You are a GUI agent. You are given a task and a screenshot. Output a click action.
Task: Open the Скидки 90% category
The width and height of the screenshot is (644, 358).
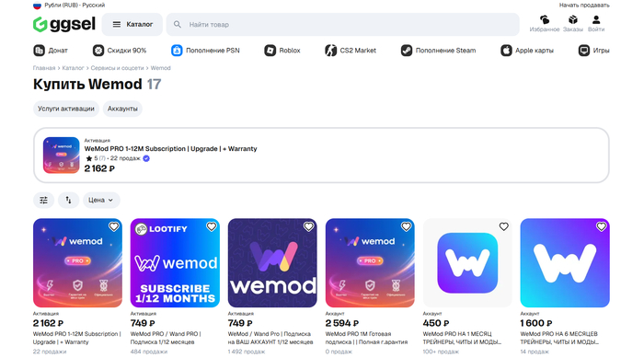coord(120,51)
